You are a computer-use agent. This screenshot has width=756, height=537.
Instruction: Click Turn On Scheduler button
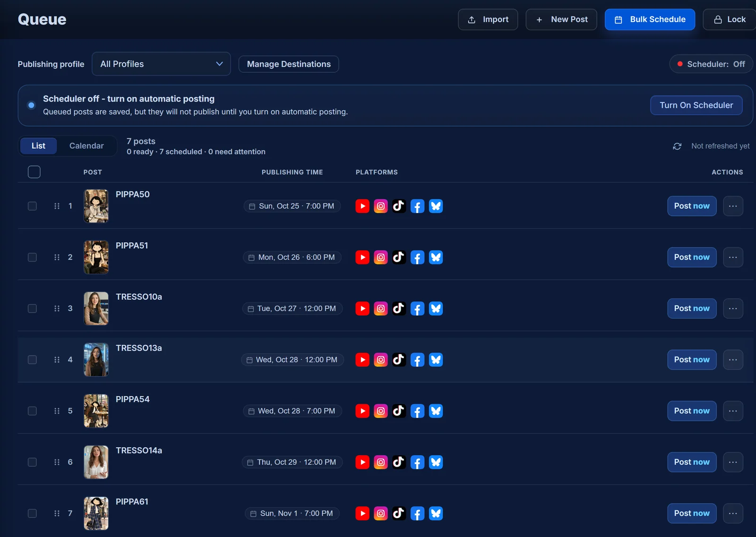[x=696, y=105]
